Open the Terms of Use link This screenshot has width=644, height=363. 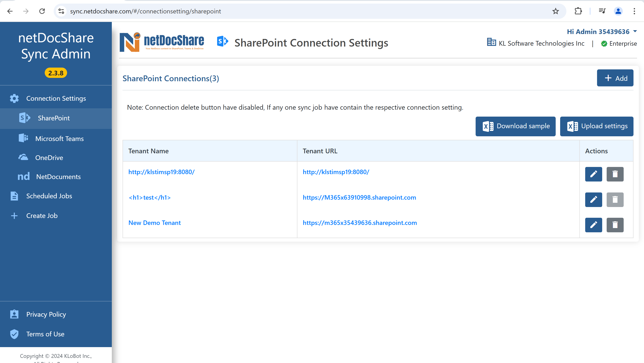coord(45,334)
